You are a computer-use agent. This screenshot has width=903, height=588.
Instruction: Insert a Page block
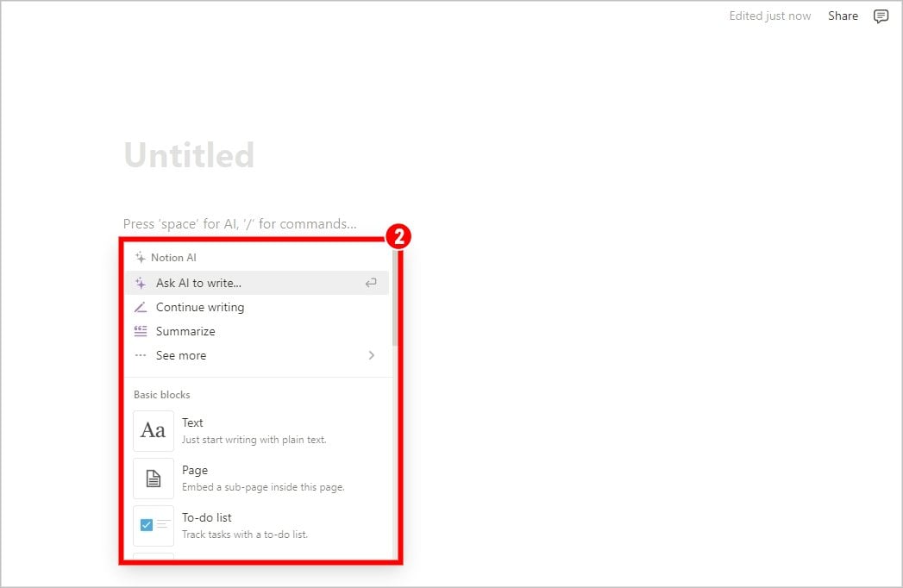click(x=257, y=478)
